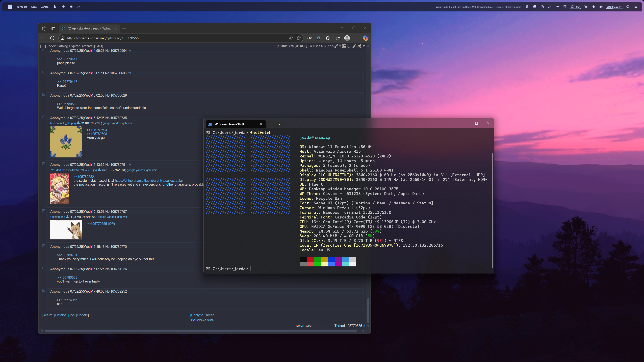Click quote link >>105770555 (OP)

(101, 224)
